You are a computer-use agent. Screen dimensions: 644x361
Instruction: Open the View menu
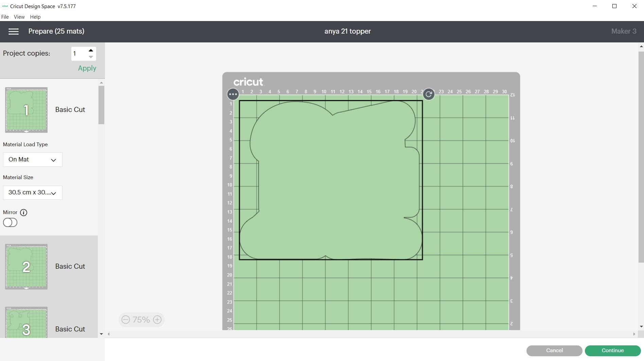point(19,17)
